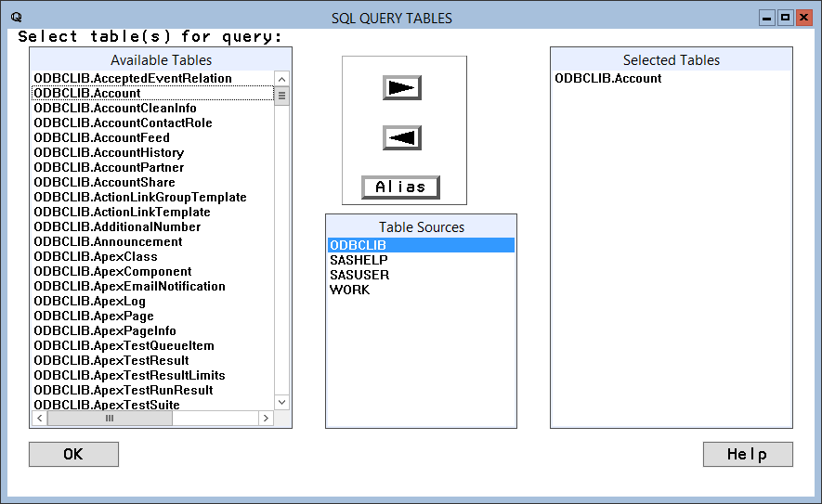Confirm selection with the OK button
Viewport: 822px width, 504px height.
pyautogui.click(x=73, y=454)
